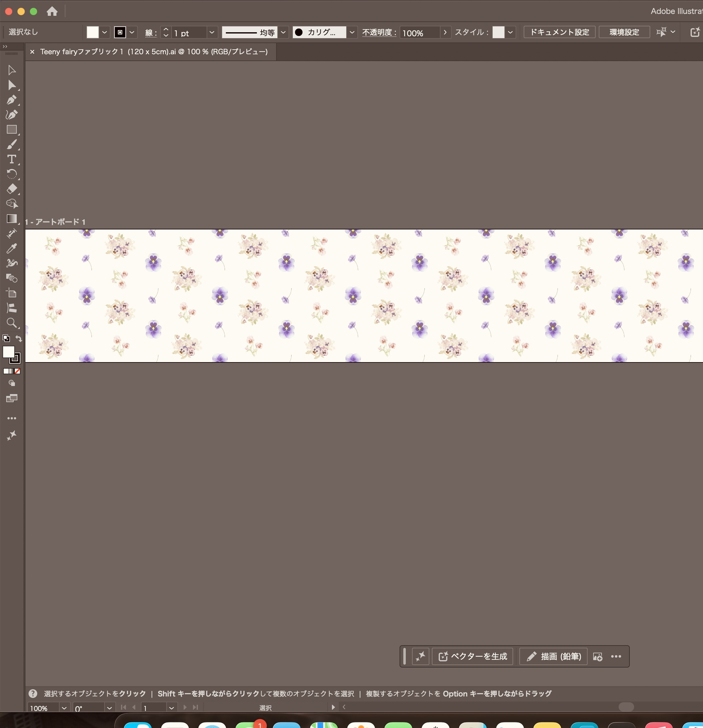Select the Pen tool
Image resolution: width=703 pixels, height=728 pixels.
11,100
